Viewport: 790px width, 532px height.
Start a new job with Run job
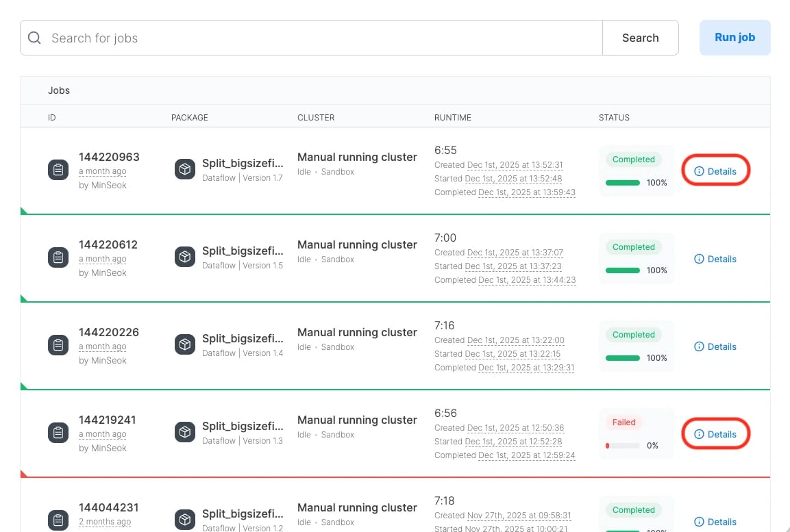pos(735,37)
